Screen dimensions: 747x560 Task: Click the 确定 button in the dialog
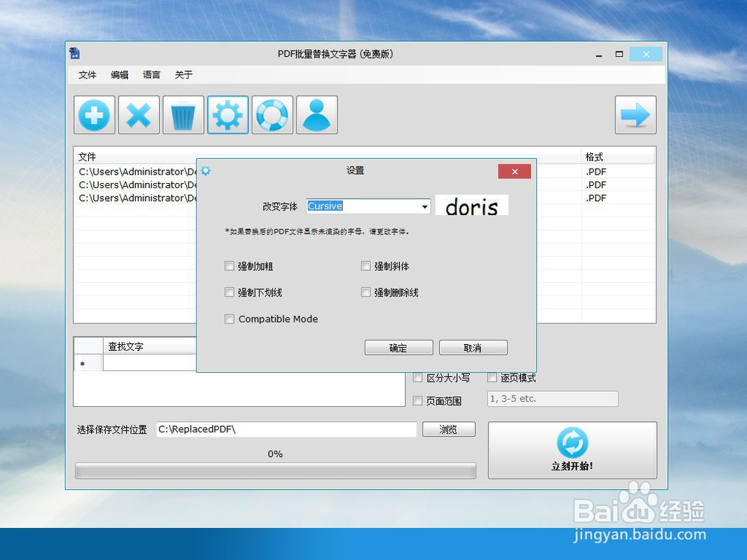coord(398,347)
